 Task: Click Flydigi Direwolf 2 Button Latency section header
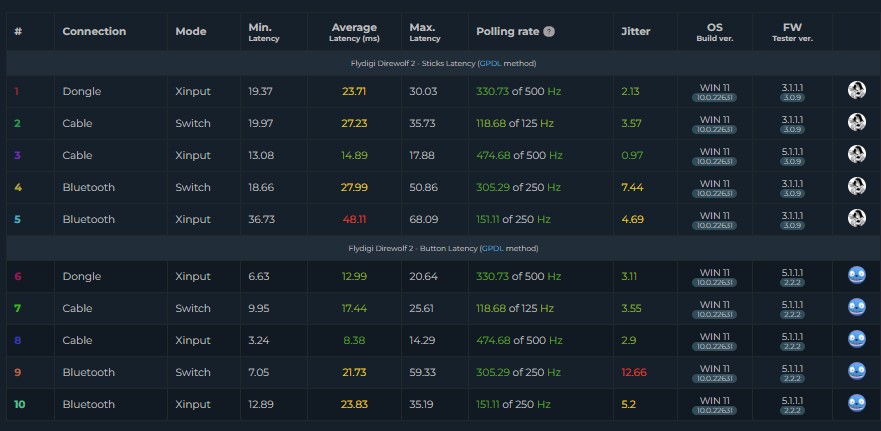pos(443,248)
